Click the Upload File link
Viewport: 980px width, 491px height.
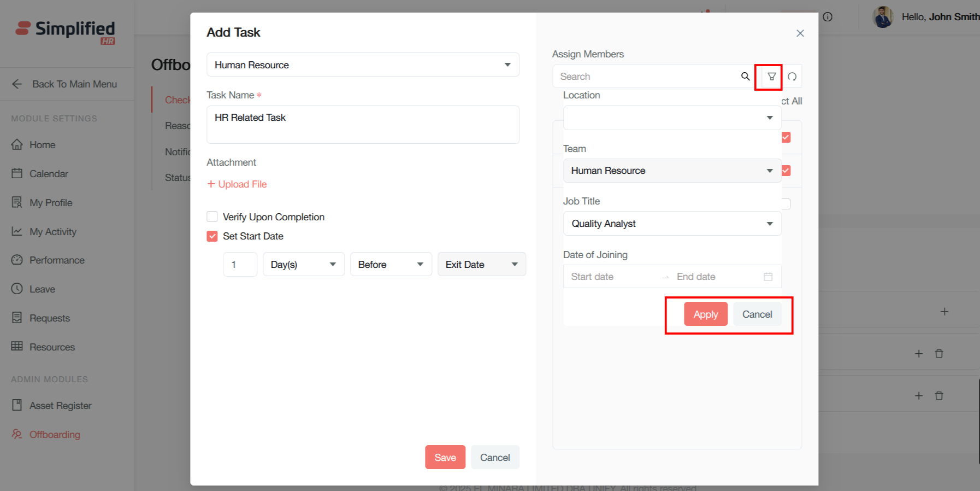237,184
